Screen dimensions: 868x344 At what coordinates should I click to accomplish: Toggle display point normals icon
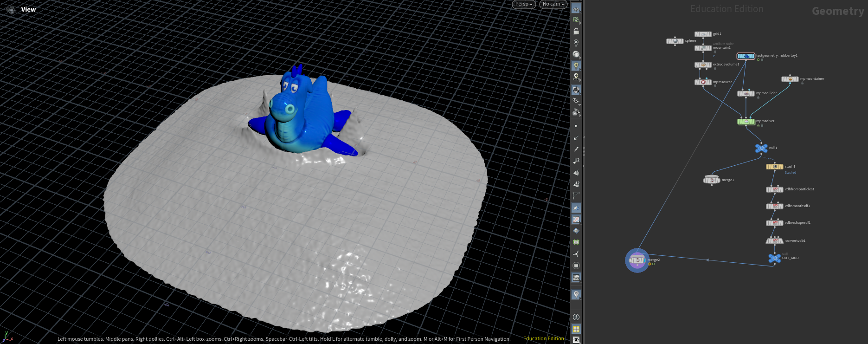click(576, 137)
